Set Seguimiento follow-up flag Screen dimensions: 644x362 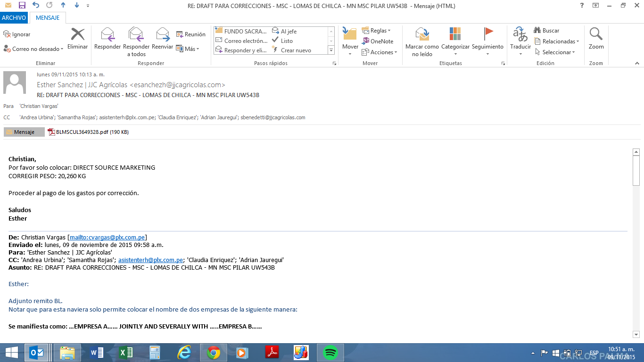(x=487, y=35)
